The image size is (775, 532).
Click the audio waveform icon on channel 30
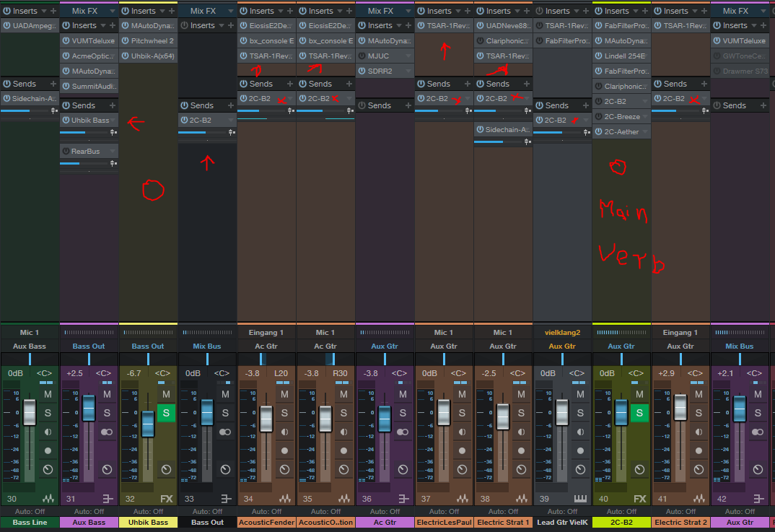[x=48, y=499]
